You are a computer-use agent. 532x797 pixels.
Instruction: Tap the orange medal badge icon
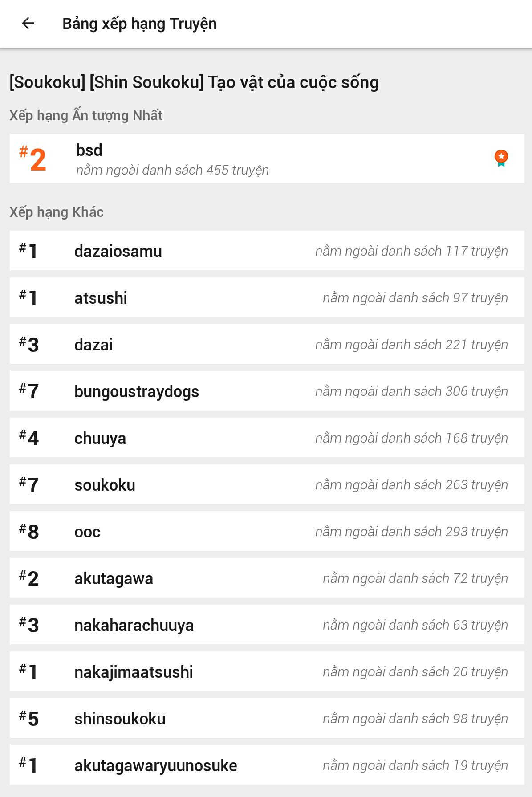click(x=501, y=158)
